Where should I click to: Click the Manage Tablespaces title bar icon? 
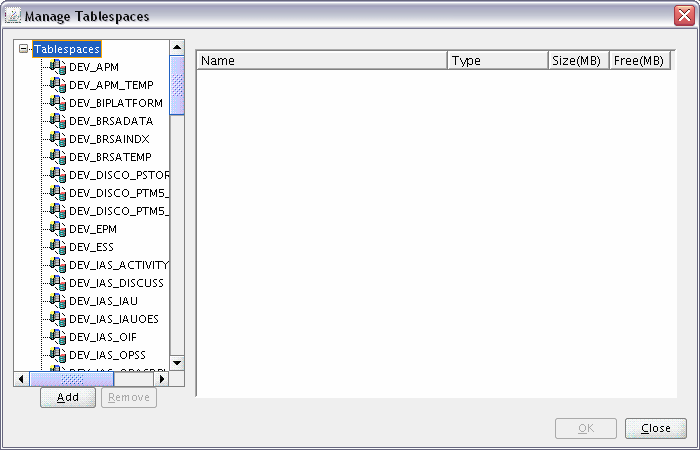point(12,16)
